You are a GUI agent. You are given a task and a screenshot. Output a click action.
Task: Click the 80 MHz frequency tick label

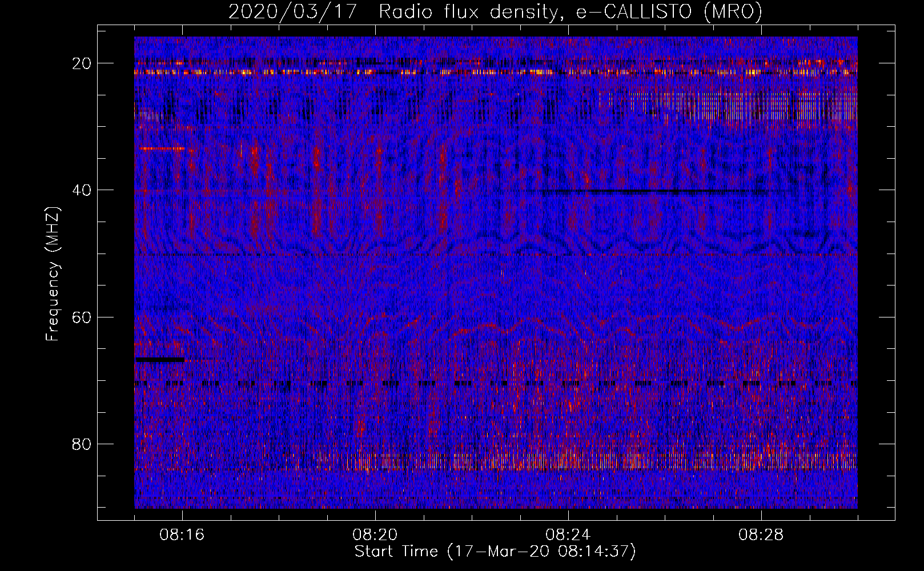(82, 444)
